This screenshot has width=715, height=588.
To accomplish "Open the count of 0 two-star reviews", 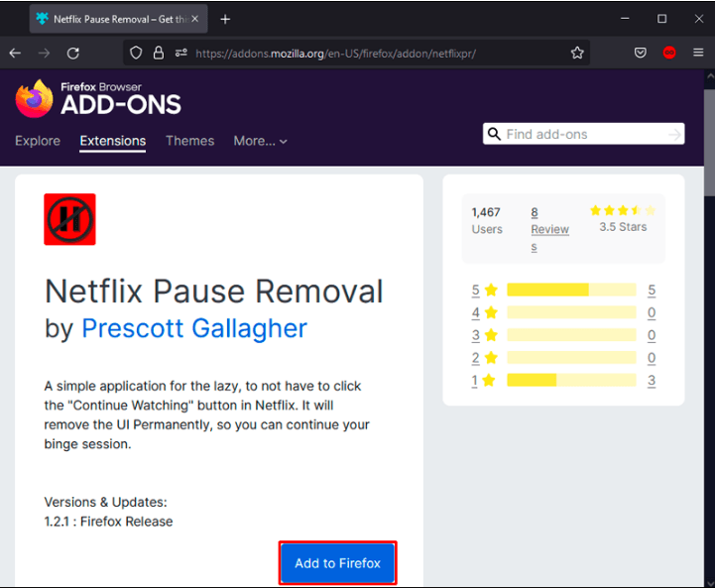I will point(652,358).
